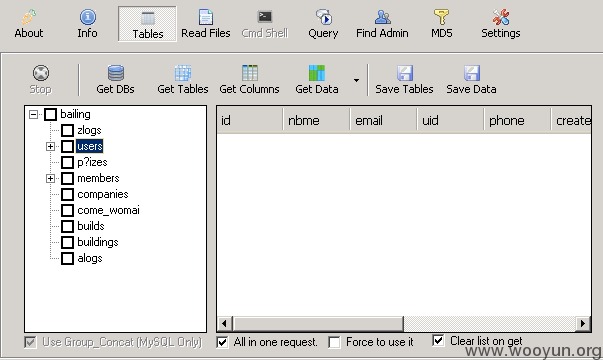Check the members table checkbox

[67, 178]
